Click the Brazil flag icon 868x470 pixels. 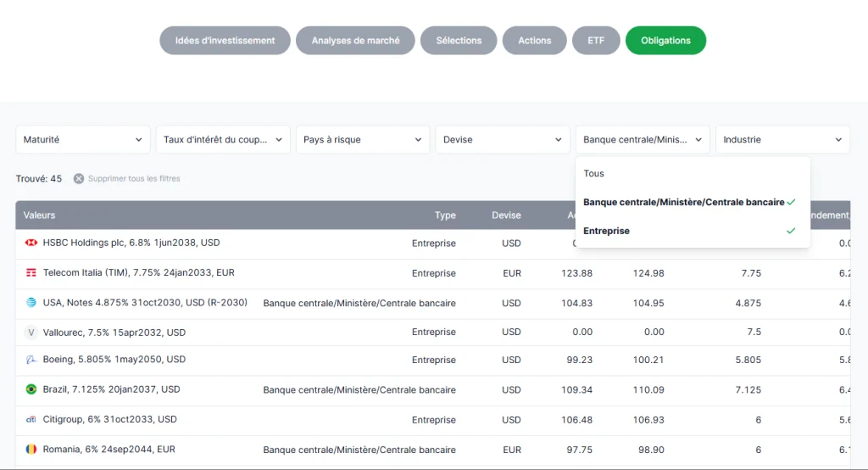coord(31,389)
